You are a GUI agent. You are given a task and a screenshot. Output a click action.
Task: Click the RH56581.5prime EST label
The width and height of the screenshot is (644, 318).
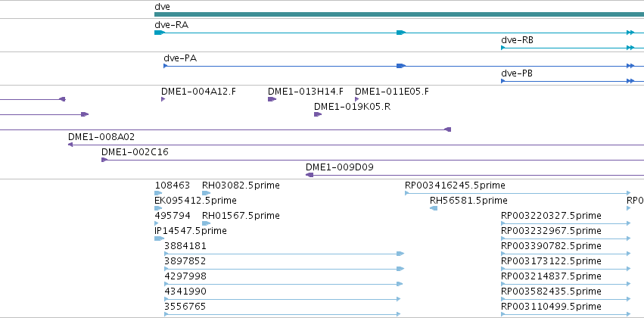(x=468, y=201)
